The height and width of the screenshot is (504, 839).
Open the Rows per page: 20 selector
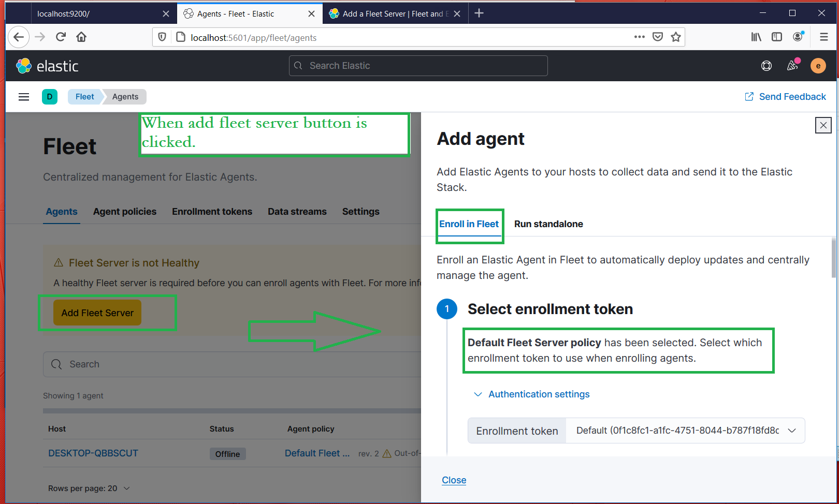click(x=89, y=488)
